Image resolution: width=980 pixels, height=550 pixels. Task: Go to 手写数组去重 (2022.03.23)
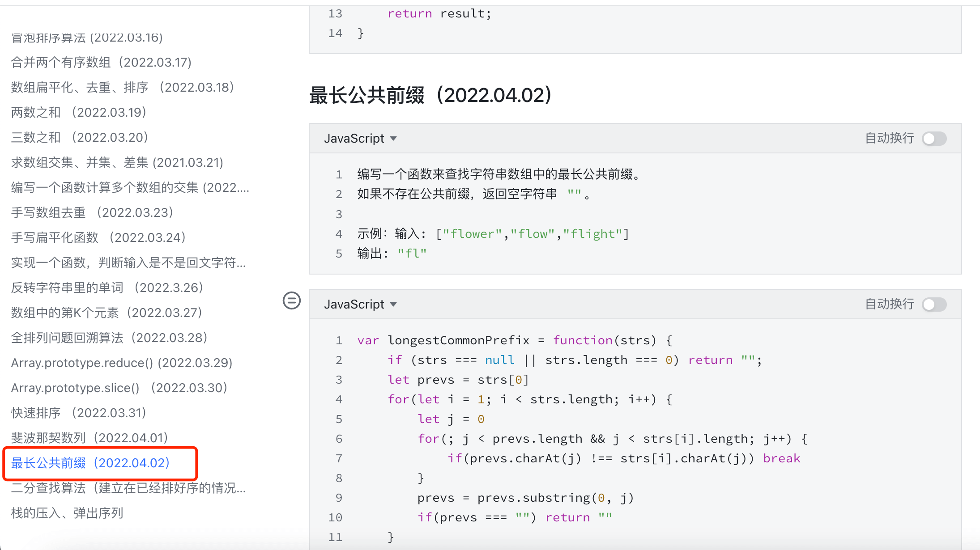pyautogui.click(x=92, y=212)
